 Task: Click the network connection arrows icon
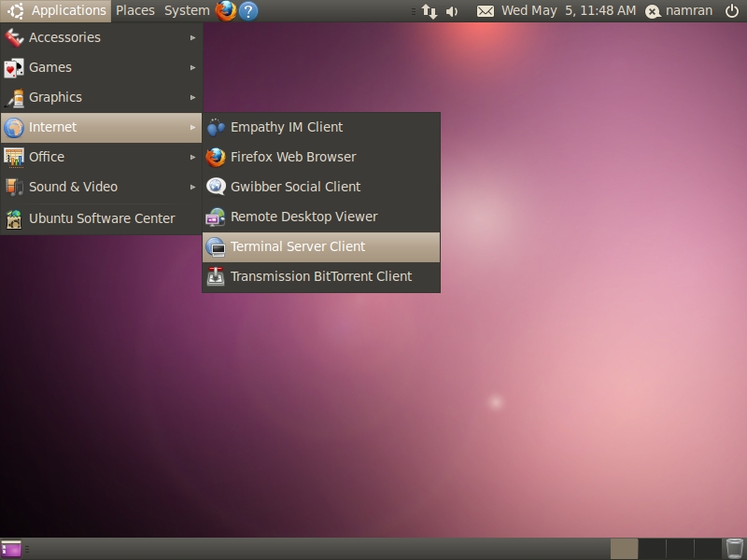point(429,11)
